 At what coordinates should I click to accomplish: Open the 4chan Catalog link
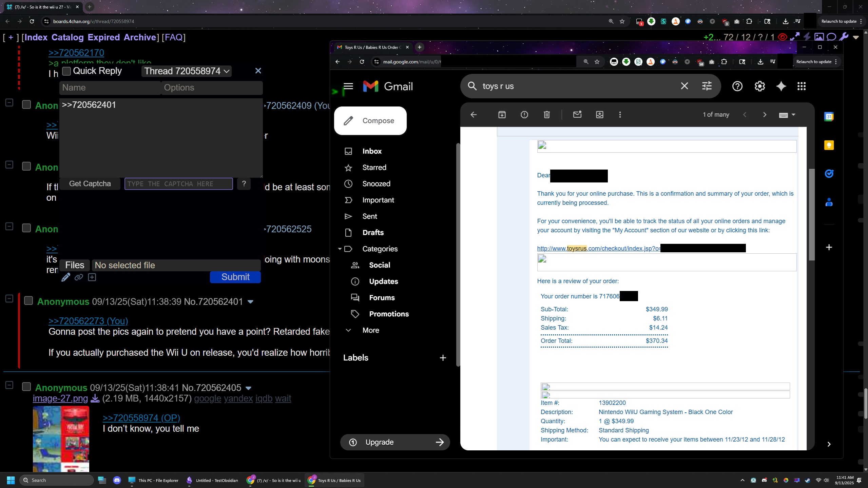coord(67,37)
